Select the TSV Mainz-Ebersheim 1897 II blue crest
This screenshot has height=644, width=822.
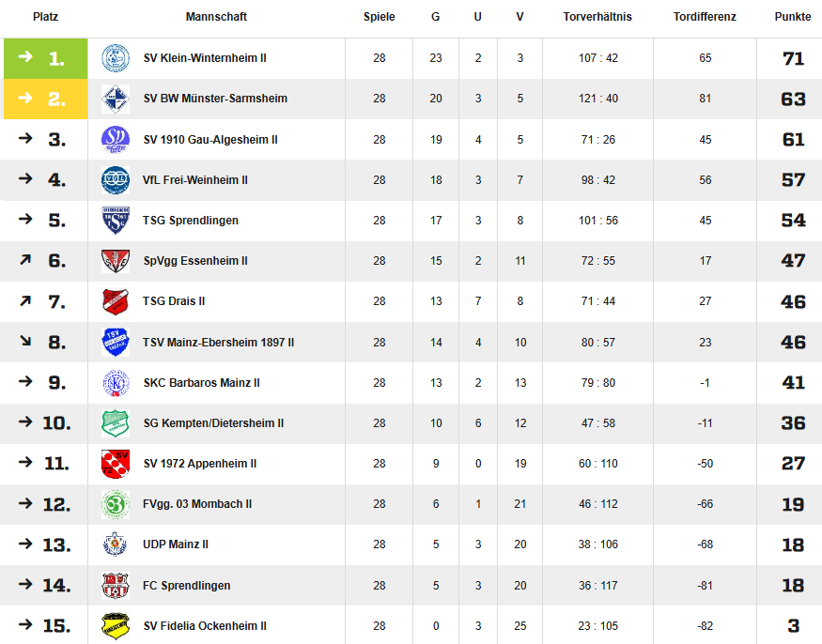pyautogui.click(x=116, y=342)
